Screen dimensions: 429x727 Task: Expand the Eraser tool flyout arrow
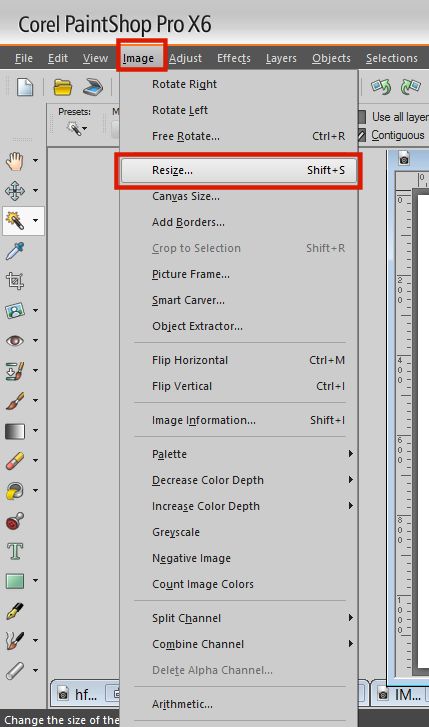point(36,461)
